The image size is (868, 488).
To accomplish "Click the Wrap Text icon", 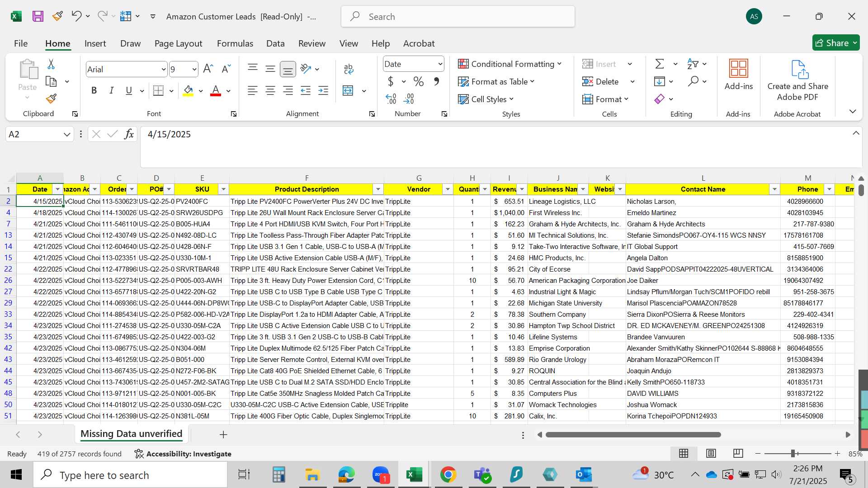I will coord(349,69).
